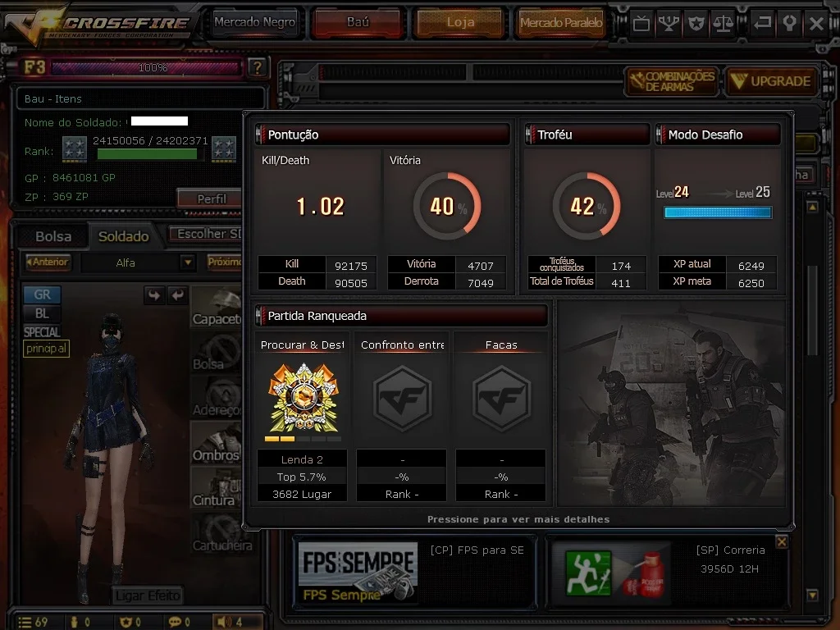Viewport: 840px width, 630px height.
Task: Open the Mercado Paralelo tab
Action: (x=561, y=22)
